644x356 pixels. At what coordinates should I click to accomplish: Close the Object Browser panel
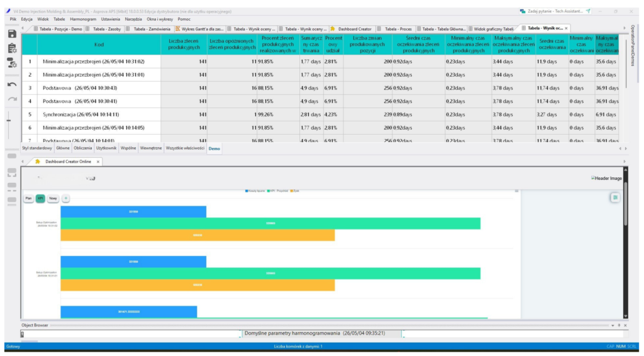[x=625, y=325]
